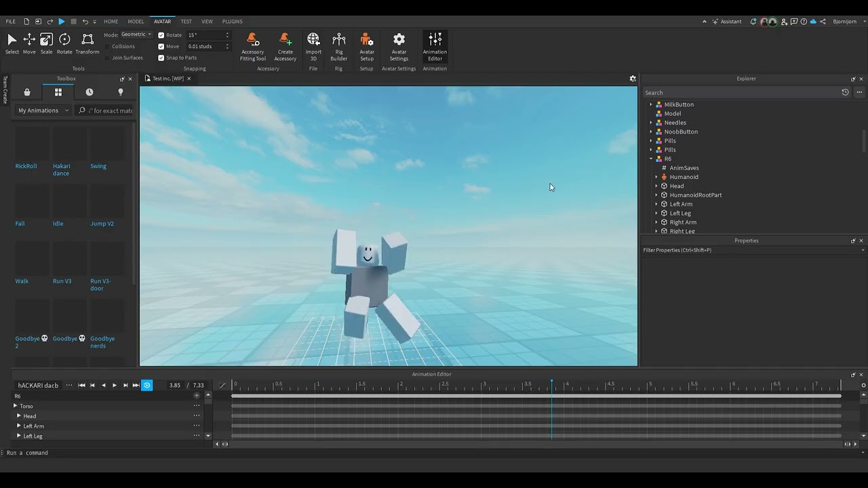Open hACKARI animation options menu
The width and height of the screenshot is (868, 488).
coord(69,385)
